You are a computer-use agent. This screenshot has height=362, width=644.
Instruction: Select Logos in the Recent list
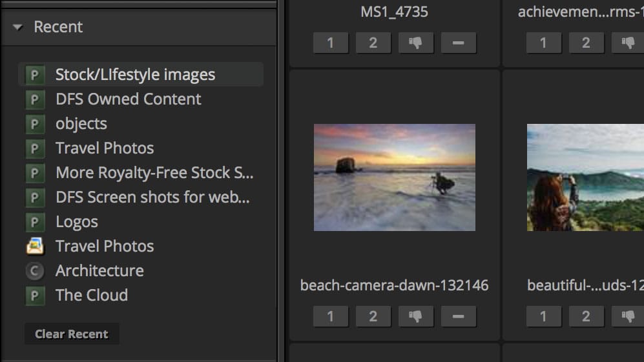[x=77, y=222]
